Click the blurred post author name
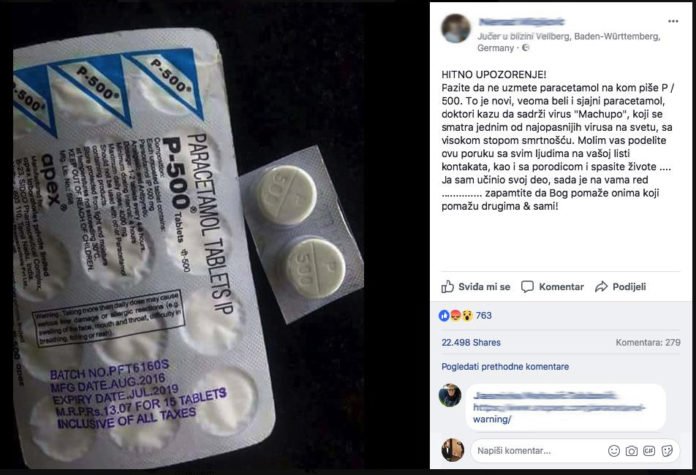 (x=522, y=22)
